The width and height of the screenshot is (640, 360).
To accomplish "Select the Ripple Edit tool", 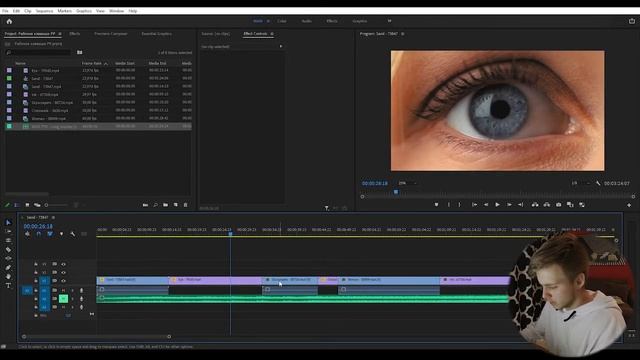I will click(x=8, y=240).
